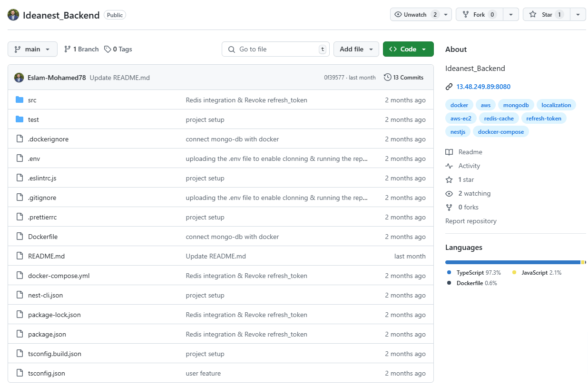
Task: Click the yellow JavaScript segment of language bar
Action: [583, 262]
